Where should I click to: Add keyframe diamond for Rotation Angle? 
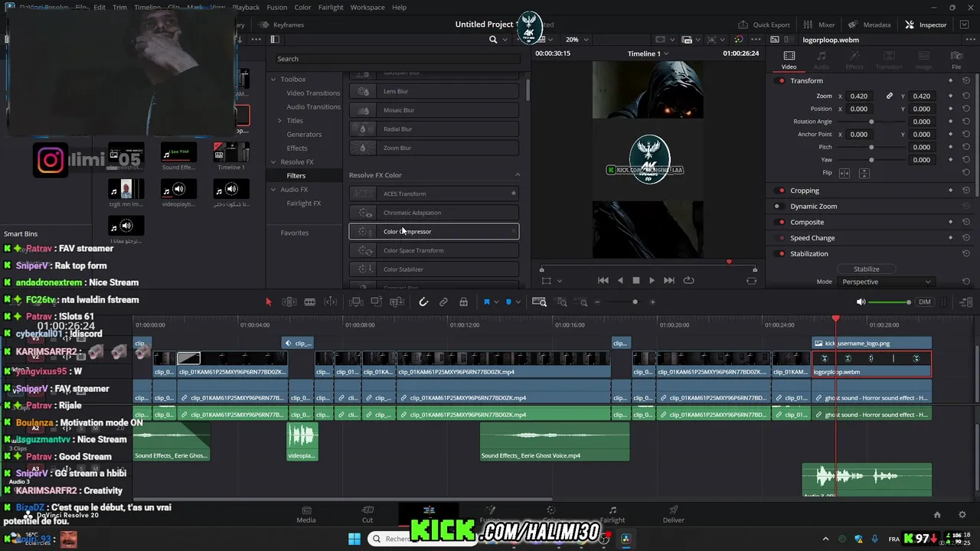950,122
